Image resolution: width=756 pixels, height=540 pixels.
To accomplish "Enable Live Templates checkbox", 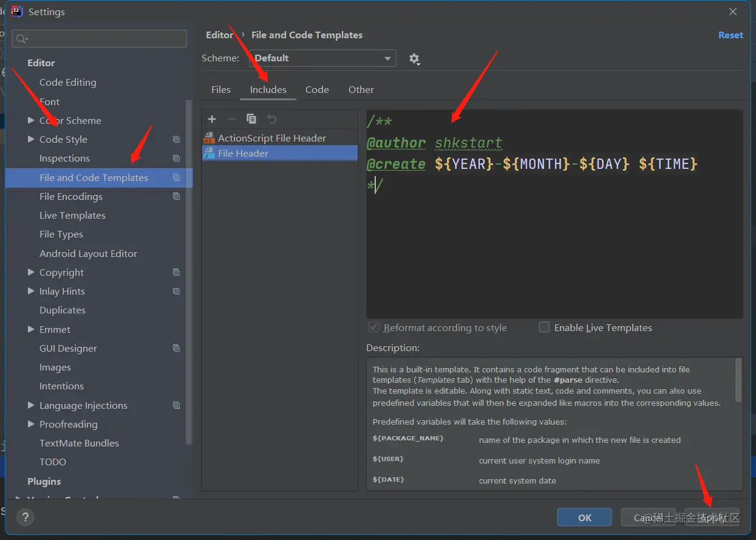I will pos(544,327).
